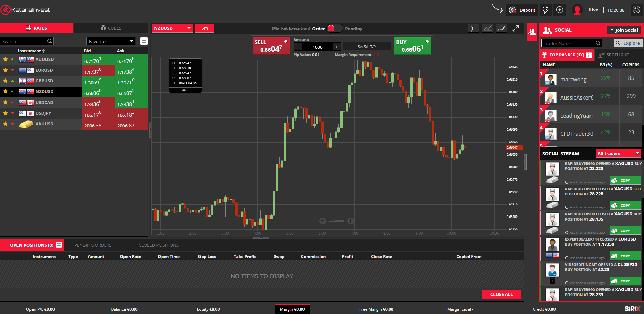Viewport: 644px width, 314px height.
Task: Open the PENDING ORDERS tab
Action: point(93,245)
